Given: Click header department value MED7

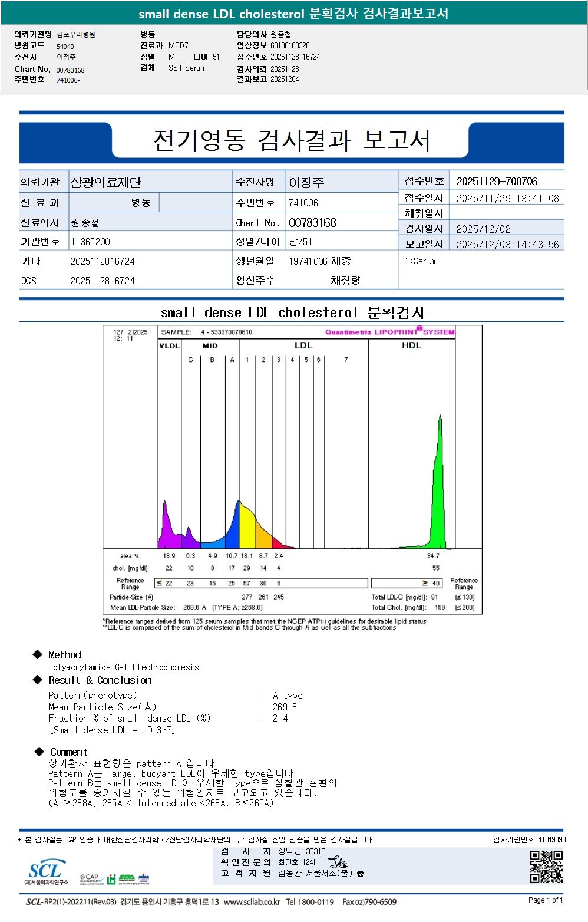Looking at the screenshot, I should point(179,45).
